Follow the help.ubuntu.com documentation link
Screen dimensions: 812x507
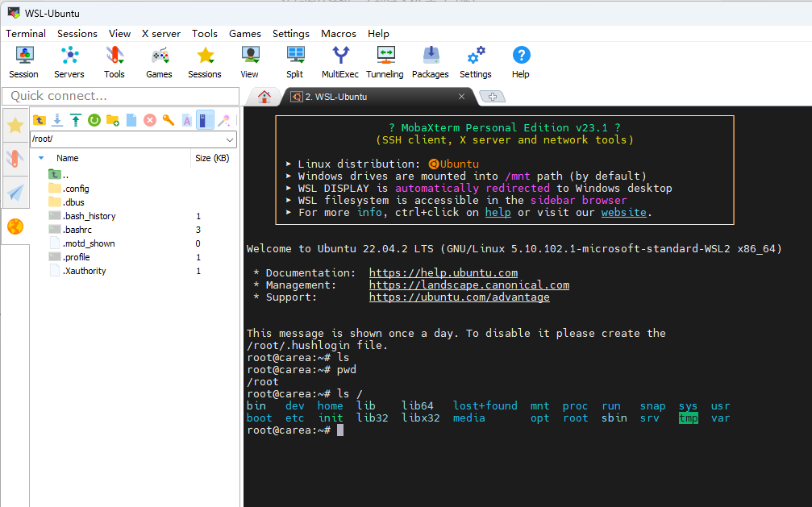(443, 272)
